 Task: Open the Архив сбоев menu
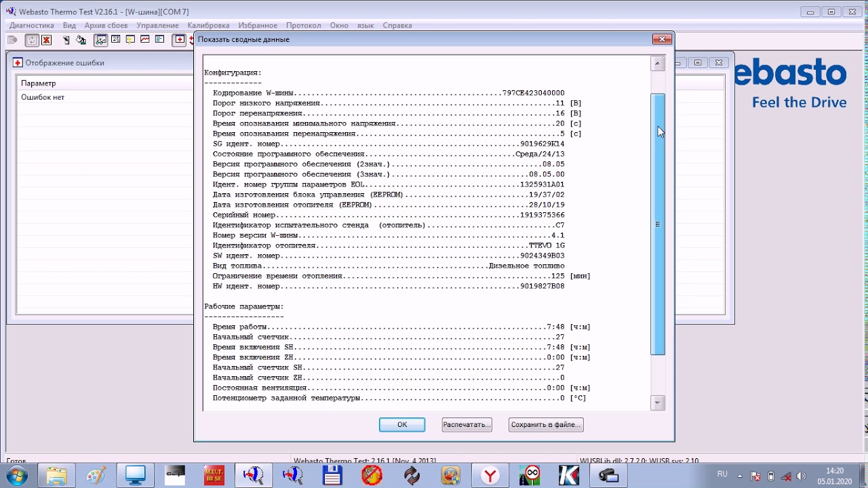[106, 25]
